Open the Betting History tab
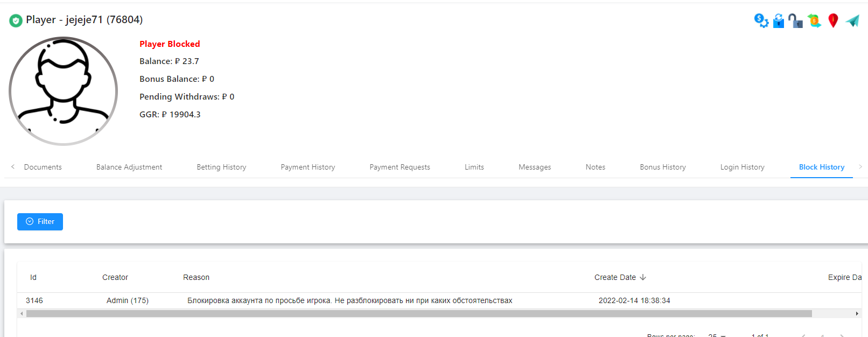 click(221, 167)
